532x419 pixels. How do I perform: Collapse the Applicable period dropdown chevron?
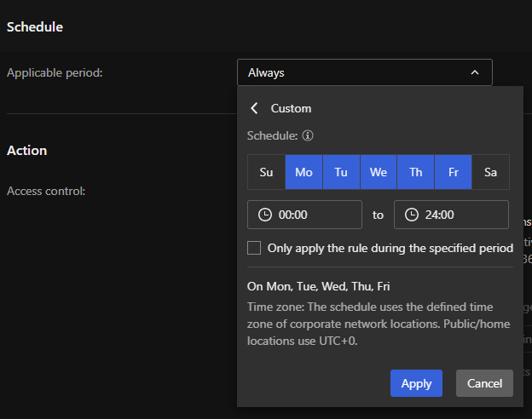(x=475, y=73)
